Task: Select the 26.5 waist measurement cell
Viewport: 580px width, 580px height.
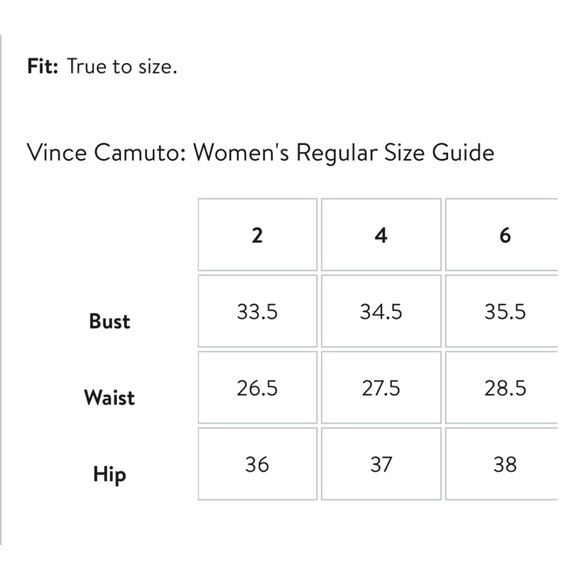Action: pyautogui.click(x=257, y=388)
